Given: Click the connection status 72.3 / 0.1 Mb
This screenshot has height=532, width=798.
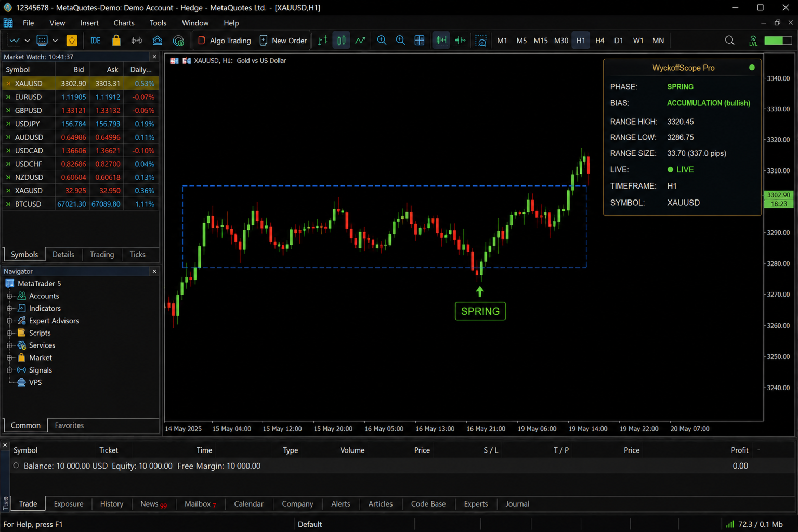Looking at the screenshot, I should pyautogui.click(x=754, y=524).
